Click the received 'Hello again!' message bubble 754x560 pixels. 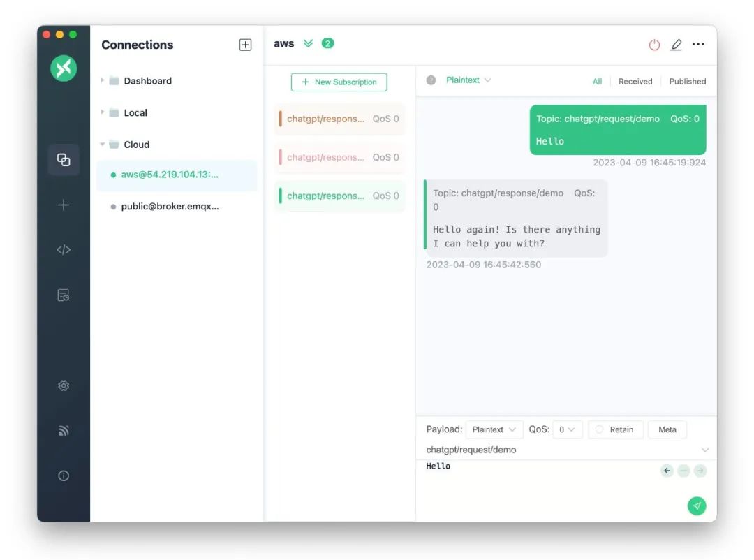click(x=516, y=219)
